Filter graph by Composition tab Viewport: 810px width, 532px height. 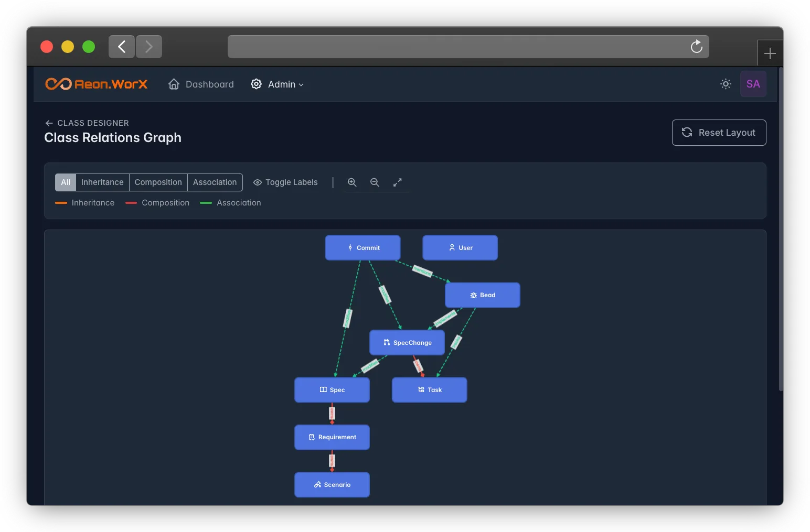[x=158, y=182]
